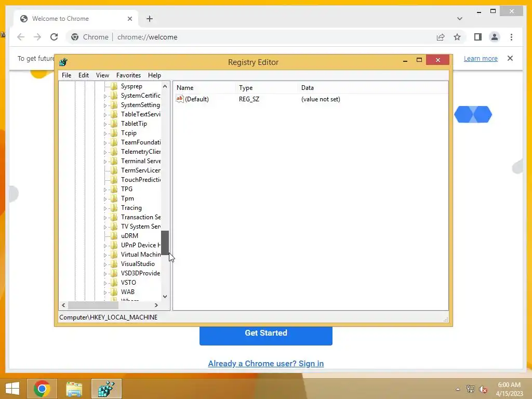Click the Name column header
Screen dimensions: 532x399
[x=205, y=87]
